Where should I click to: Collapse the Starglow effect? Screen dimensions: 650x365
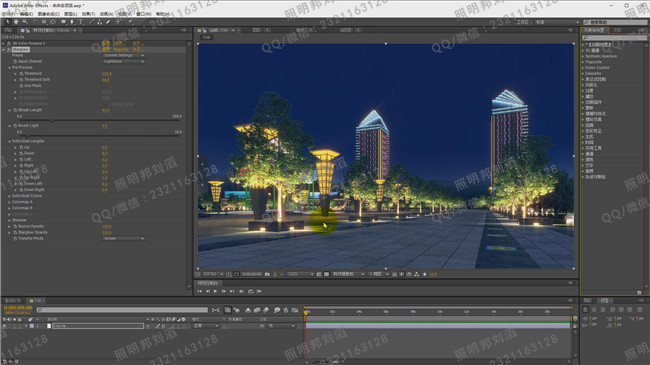[x=4, y=49]
